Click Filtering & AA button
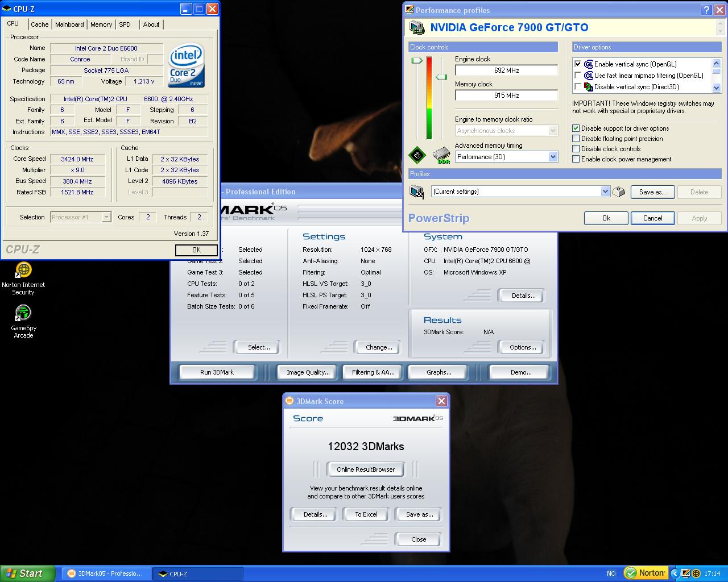 tap(373, 372)
